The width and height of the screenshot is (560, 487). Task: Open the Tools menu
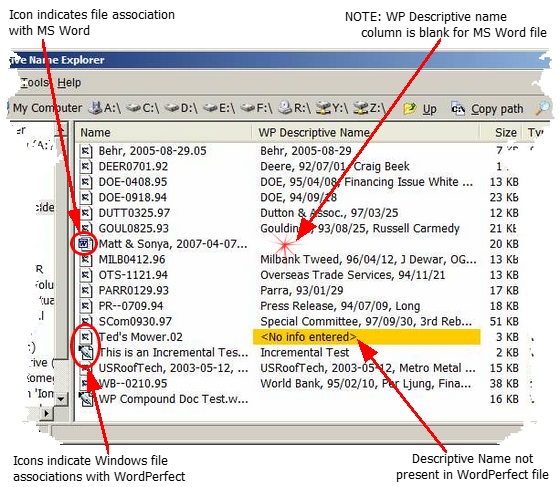(35, 82)
